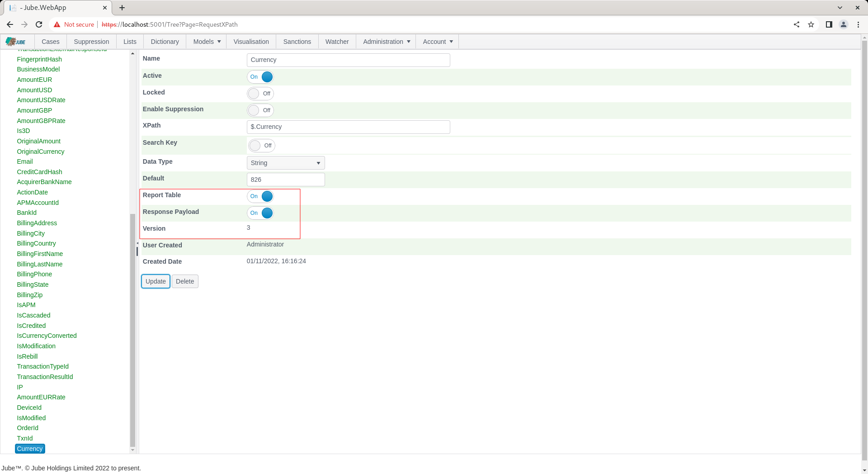The width and height of the screenshot is (868, 474).
Task: Click the Update button
Action: (156, 281)
